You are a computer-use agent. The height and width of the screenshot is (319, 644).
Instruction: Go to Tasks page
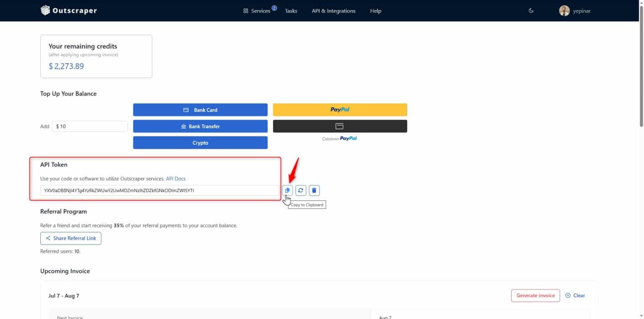pyautogui.click(x=291, y=11)
